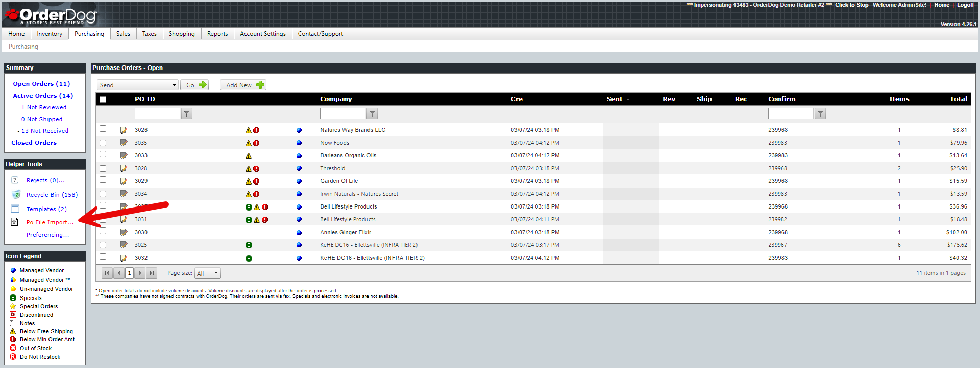The image size is (980, 368).
Task: Click Click to Stop impersonating link
Action: click(851, 5)
